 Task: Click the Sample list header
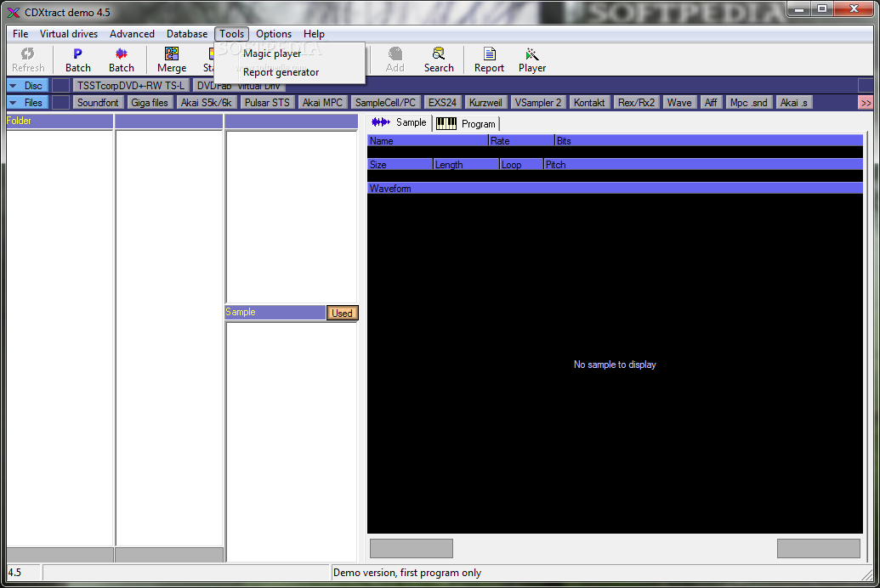[275, 313]
